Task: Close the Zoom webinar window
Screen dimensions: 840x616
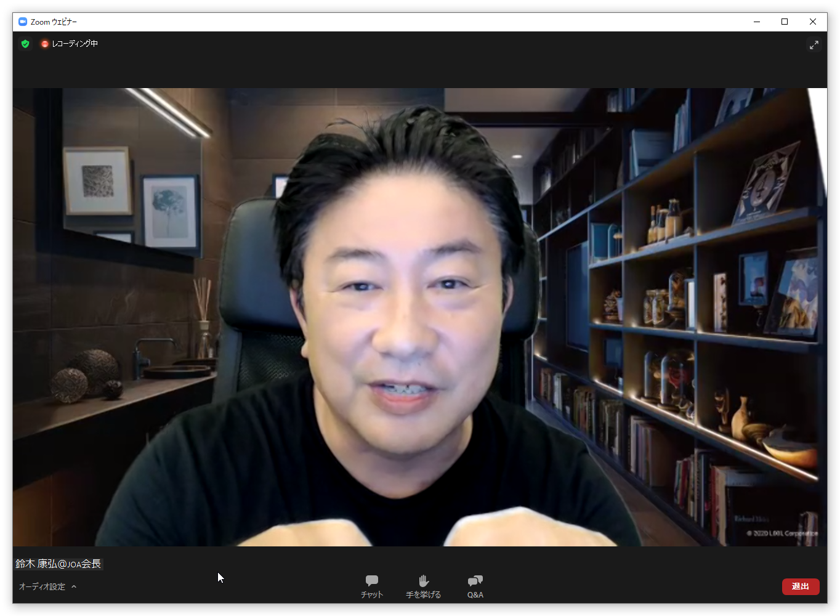Action: (813, 22)
